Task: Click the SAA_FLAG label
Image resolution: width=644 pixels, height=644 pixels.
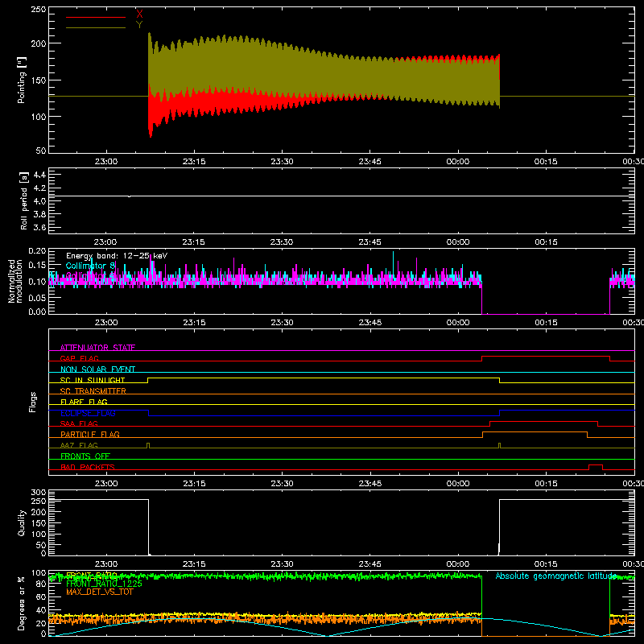Action: coord(79,423)
